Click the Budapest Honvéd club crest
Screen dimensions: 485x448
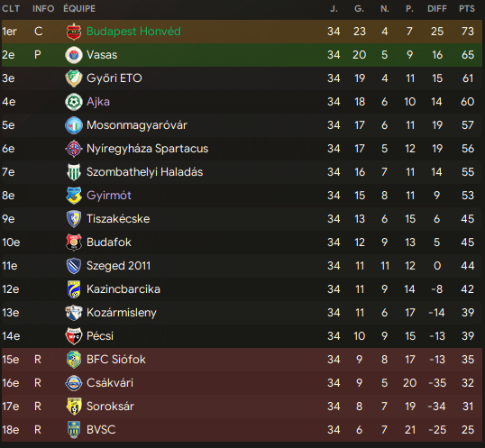pos(74,32)
